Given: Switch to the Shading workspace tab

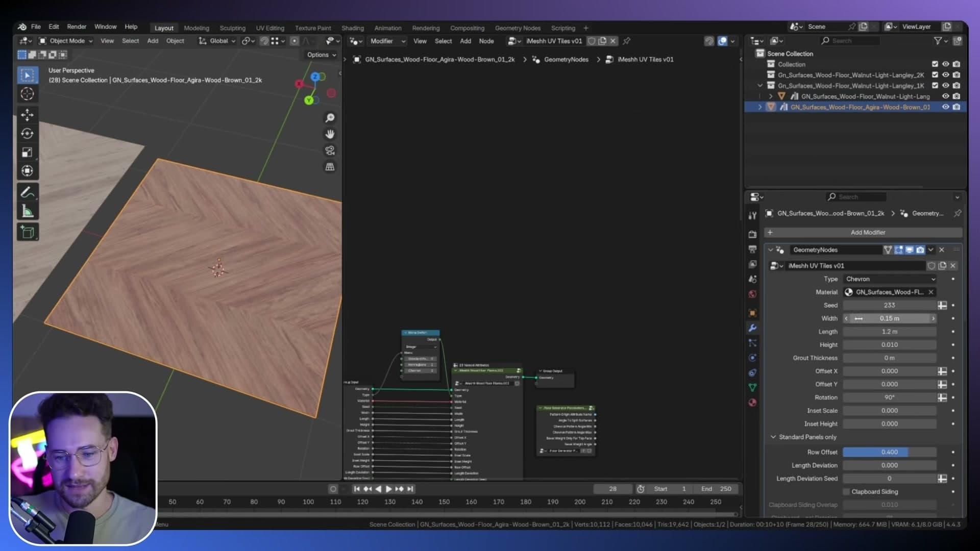Looking at the screenshot, I should pos(352,28).
